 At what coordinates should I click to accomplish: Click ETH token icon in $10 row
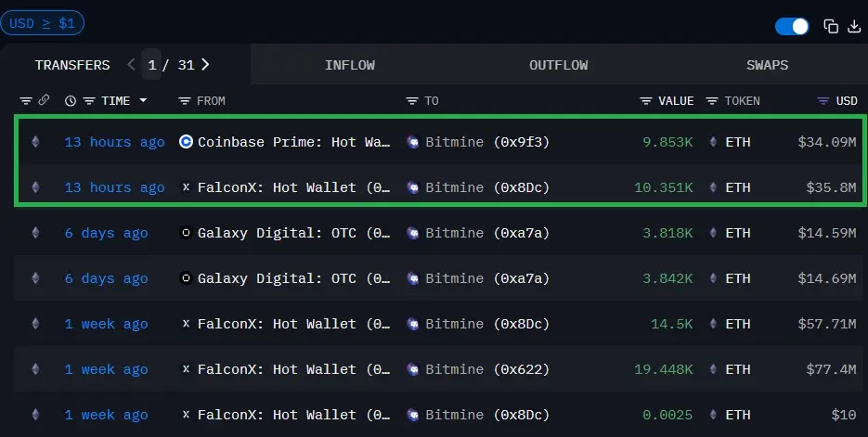(714, 415)
